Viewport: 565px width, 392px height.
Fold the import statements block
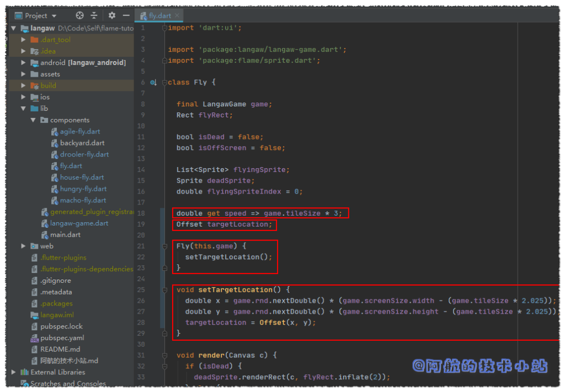164,28
